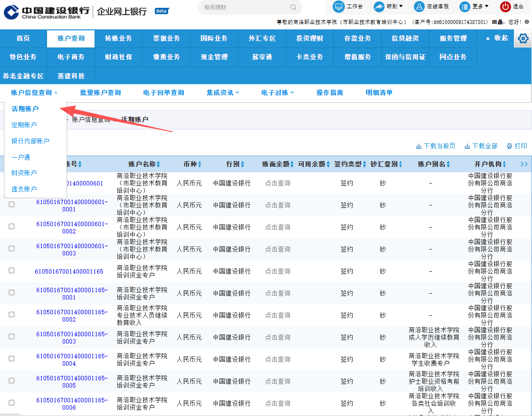Select 定期账户 from the dropdown menu
The height and width of the screenshot is (416, 532).
(24, 125)
